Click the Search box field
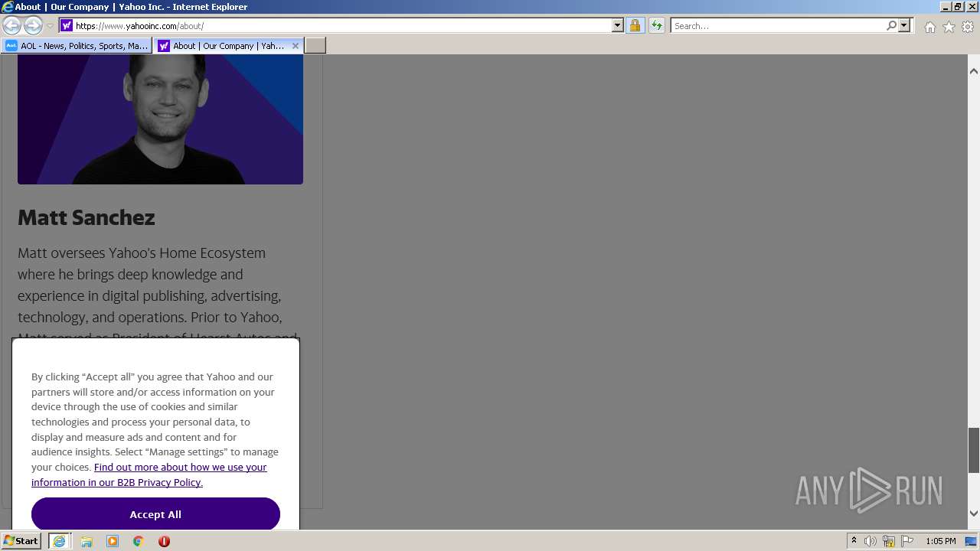 pos(778,25)
